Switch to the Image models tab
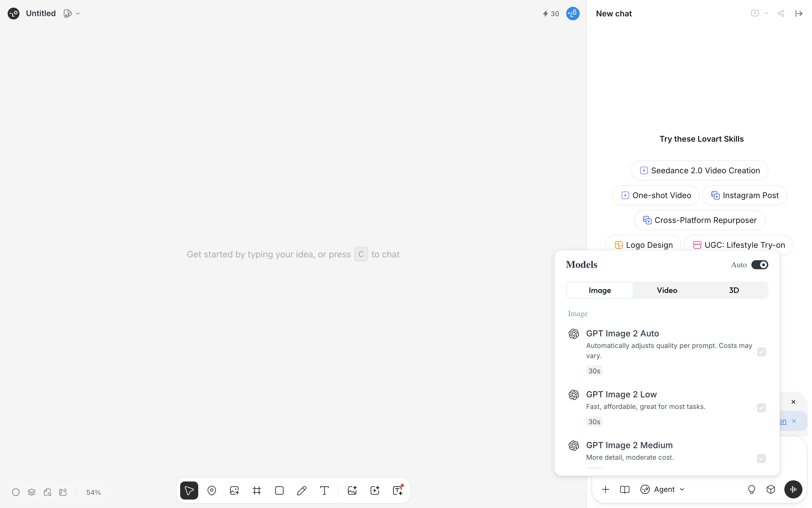 (600, 290)
